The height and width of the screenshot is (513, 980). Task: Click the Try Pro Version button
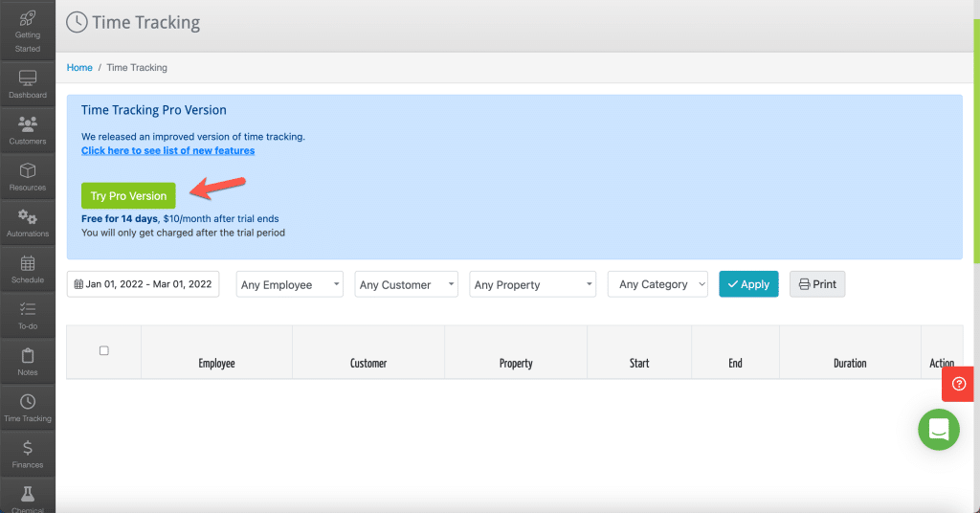coord(128,195)
